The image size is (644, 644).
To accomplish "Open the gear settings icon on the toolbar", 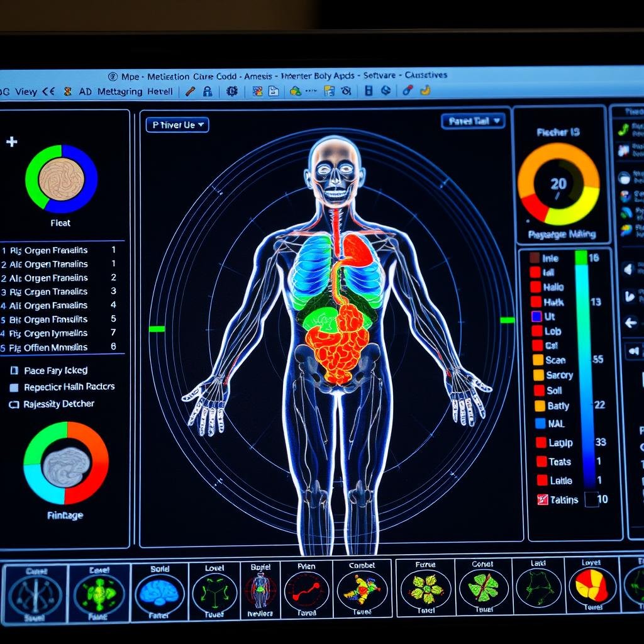I will click(x=233, y=92).
